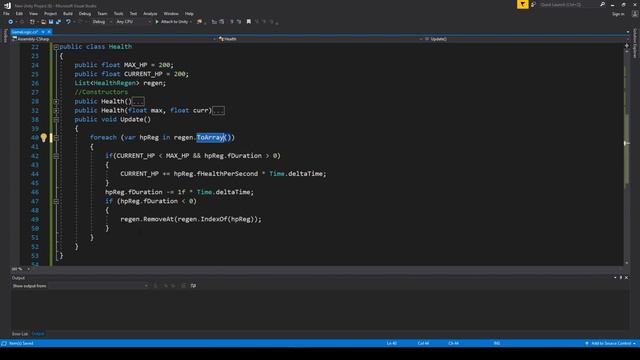Click the Sign in link
The height and width of the screenshot is (360, 640).
pos(618,14)
